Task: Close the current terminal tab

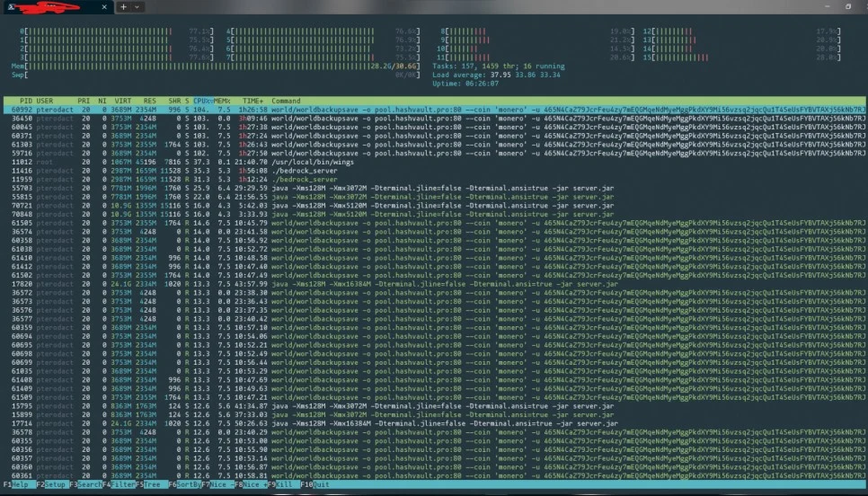Action: [x=103, y=7]
